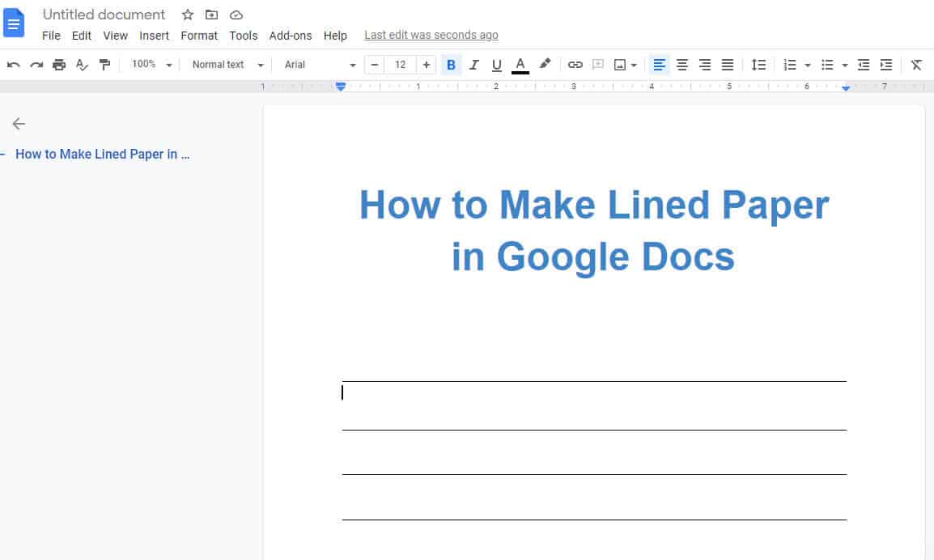Open the text color picker
The width and height of the screenshot is (934, 560).
tap(520, 65)
